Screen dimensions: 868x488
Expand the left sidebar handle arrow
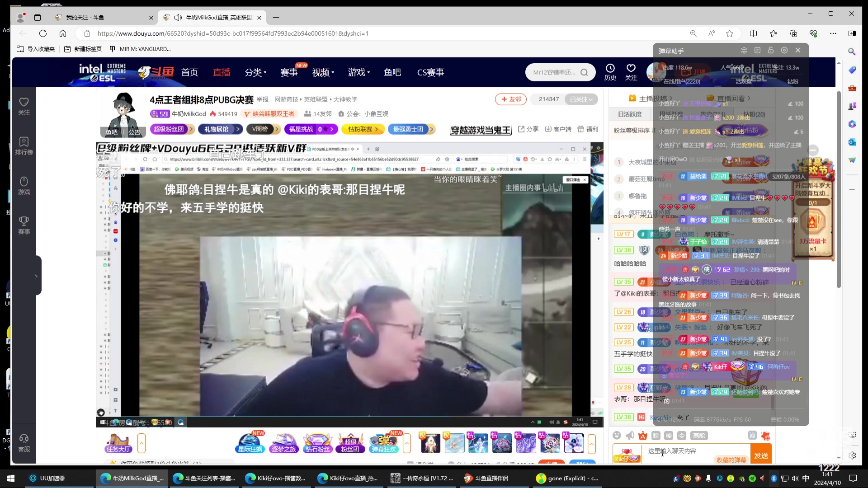pos(36,275)
